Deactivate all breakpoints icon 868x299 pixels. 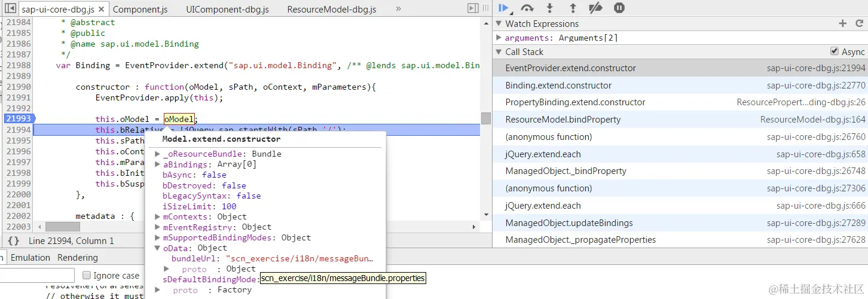pos(595,8)
